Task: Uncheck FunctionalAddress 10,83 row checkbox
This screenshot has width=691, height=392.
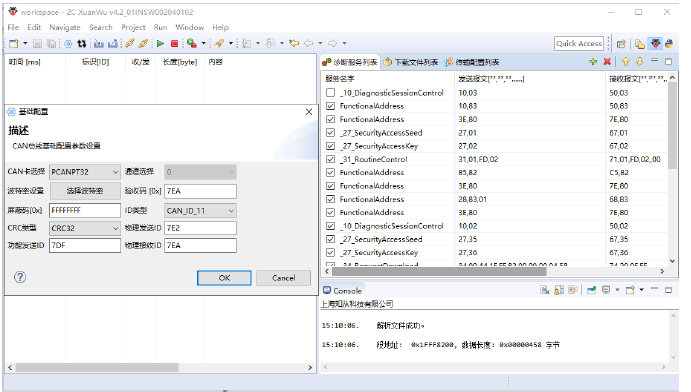Action: [331, 106]
